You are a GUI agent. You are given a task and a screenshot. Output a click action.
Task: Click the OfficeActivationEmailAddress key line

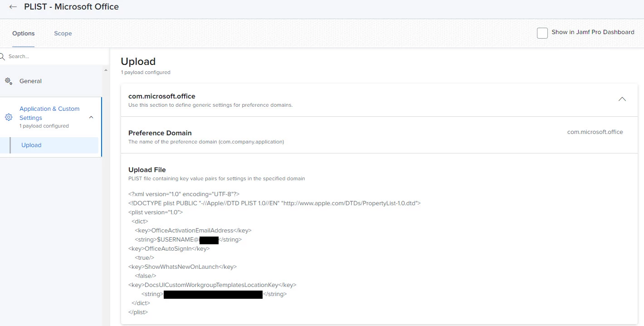[193, 230]
